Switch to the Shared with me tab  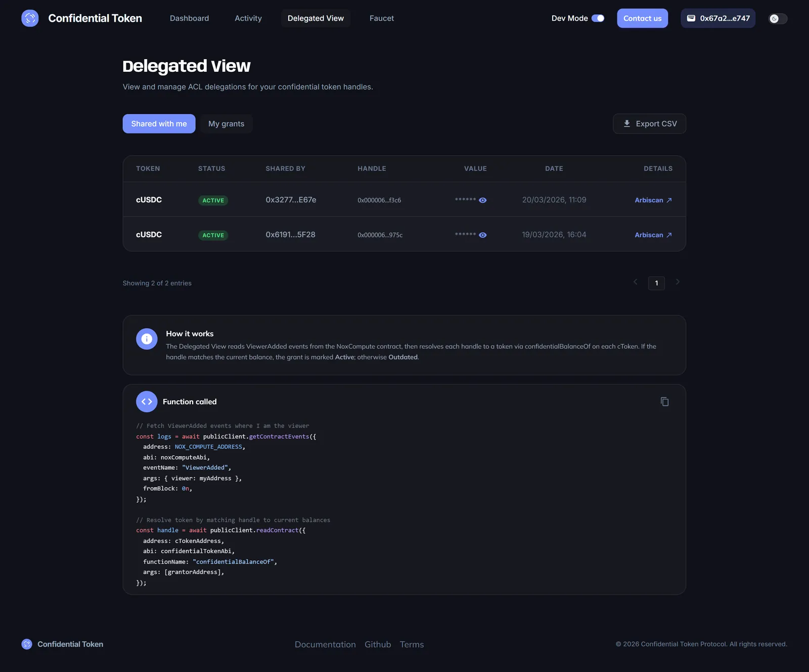[x=159, y=124]
